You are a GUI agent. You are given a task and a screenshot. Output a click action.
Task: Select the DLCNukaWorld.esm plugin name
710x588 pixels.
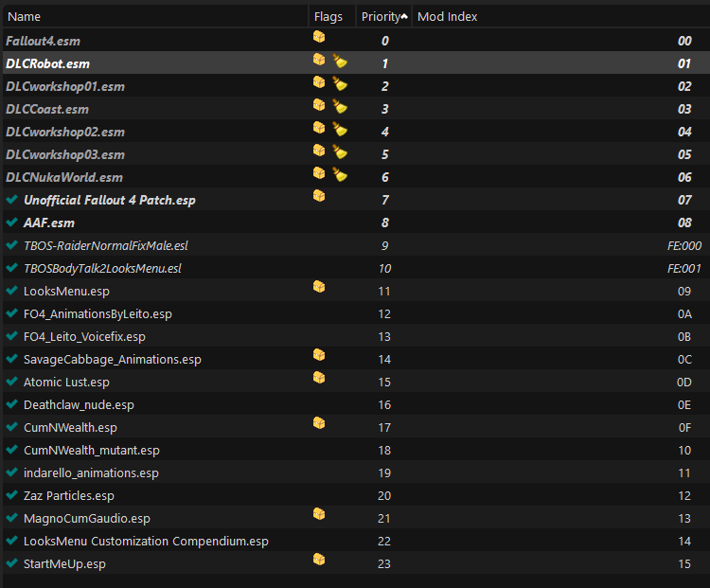[x=64, y=178]
